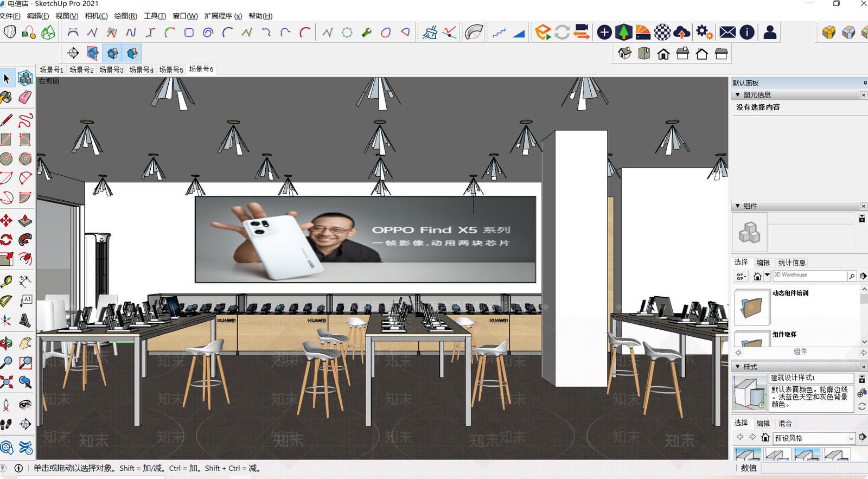This screenshot has width=868, height=479.
Task: Click the 数值 measurements box label
Action: pyautogui.click(x=749, y=468)
